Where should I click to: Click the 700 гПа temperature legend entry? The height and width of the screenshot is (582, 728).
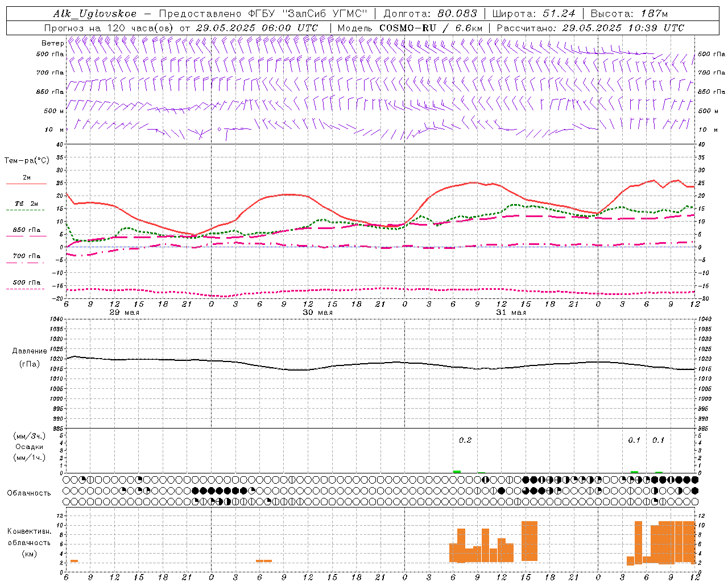pos(26,256)
